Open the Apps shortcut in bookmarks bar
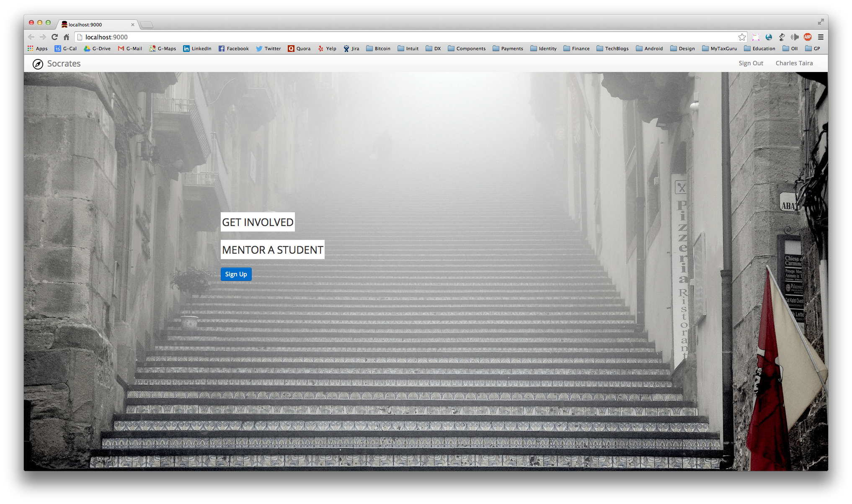Viewport: 852px width, 504px height. [38, 49]
